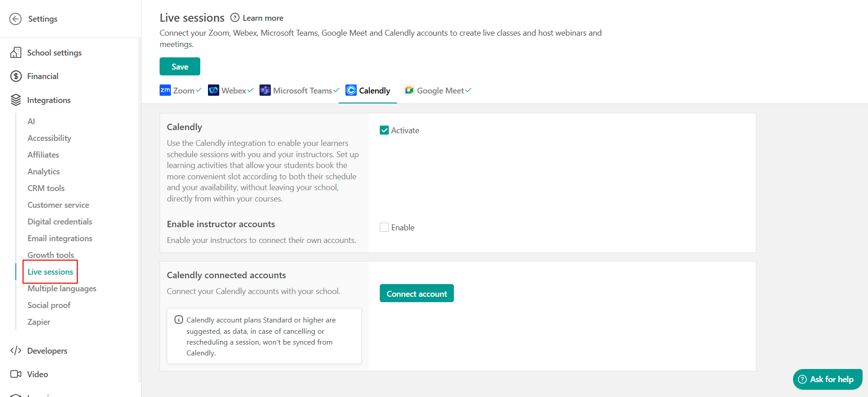Viewport: 868px width, 397px height.
Task: Expand the Developers section
Action: click(x=47, y=351)
